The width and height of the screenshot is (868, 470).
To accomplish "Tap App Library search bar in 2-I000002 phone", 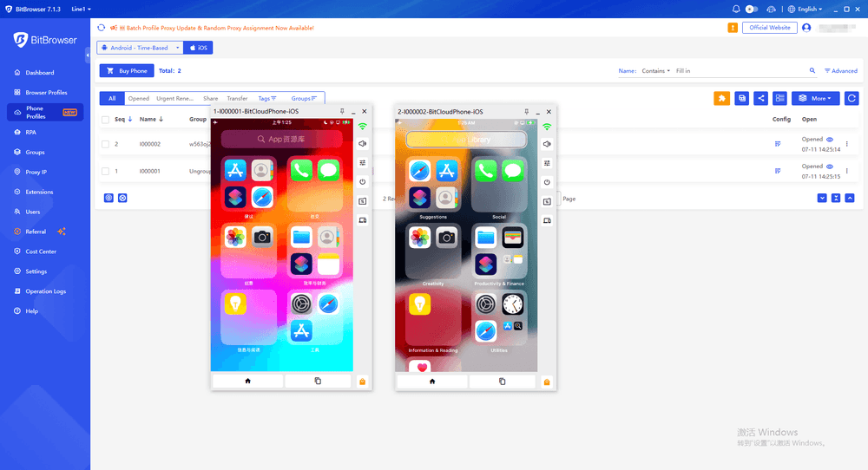I will (466, 140).
